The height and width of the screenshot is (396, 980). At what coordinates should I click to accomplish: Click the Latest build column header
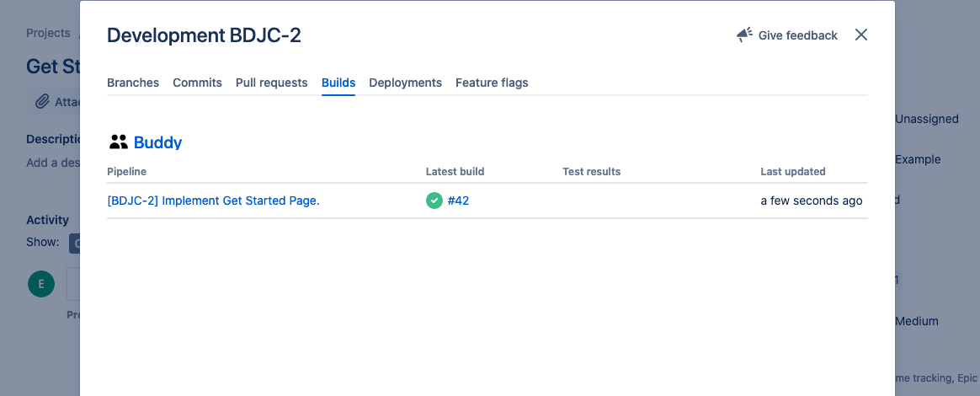click(455, 171)
